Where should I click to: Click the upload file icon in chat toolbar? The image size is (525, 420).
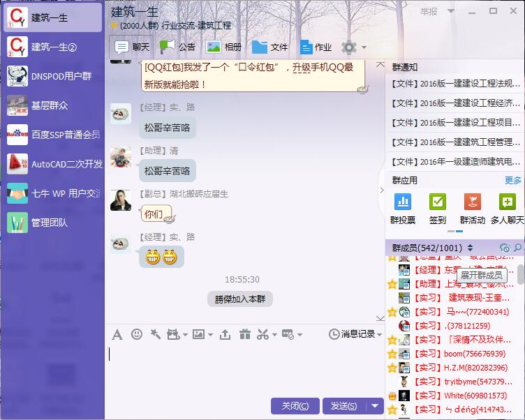click(x=225, y=334)
